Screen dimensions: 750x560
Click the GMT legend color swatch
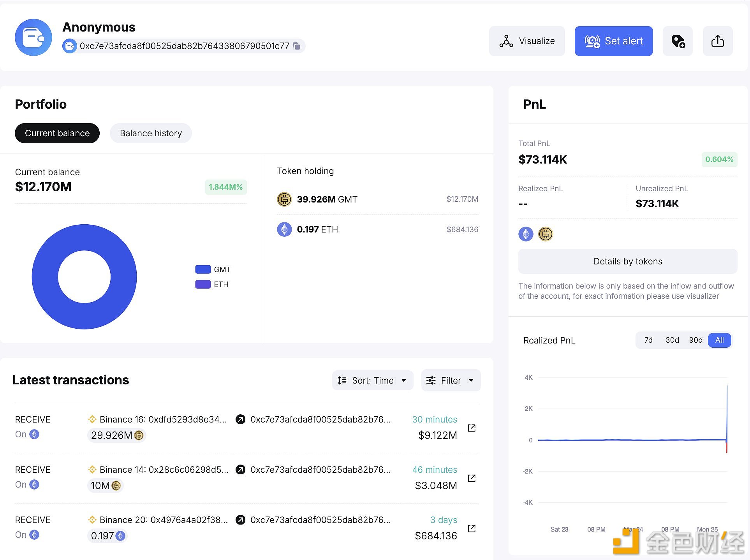(x=202, y=269)
